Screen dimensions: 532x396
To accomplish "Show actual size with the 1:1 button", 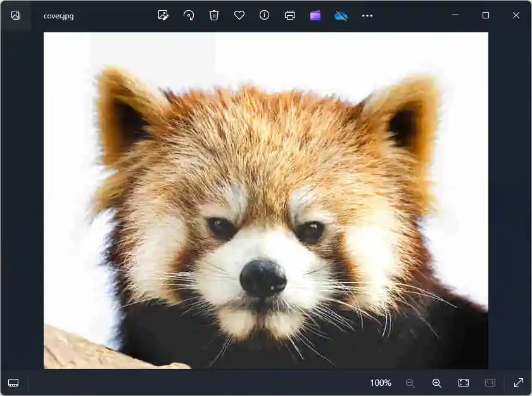I will (x=490, y=383).
